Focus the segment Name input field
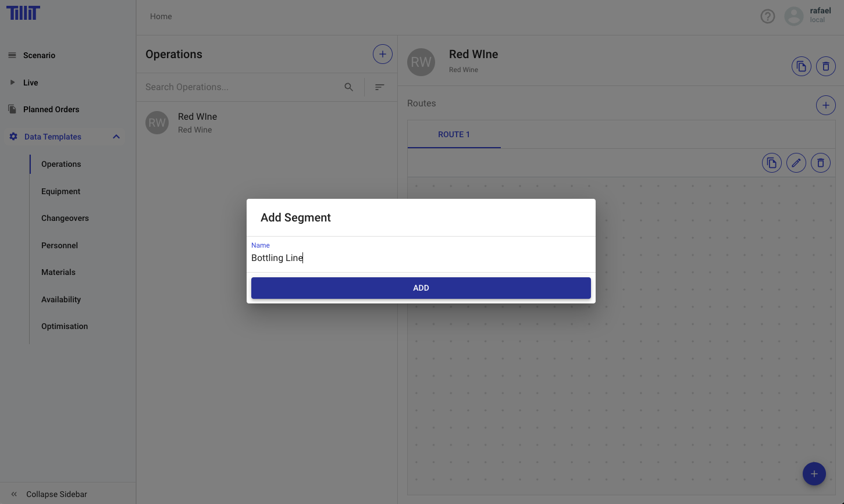This screenshot has height=504, width=844. (421, 258)
